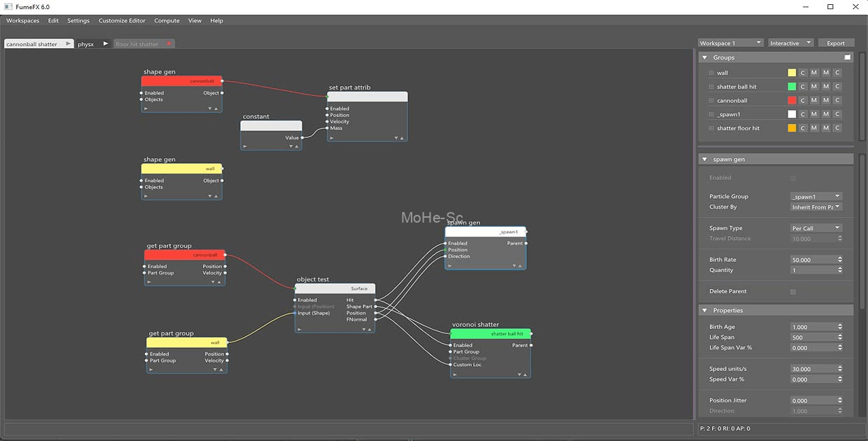This screenshot has height=441, width=868.
Task: Click the Hit output port on object test node
Action: (376, 300)
